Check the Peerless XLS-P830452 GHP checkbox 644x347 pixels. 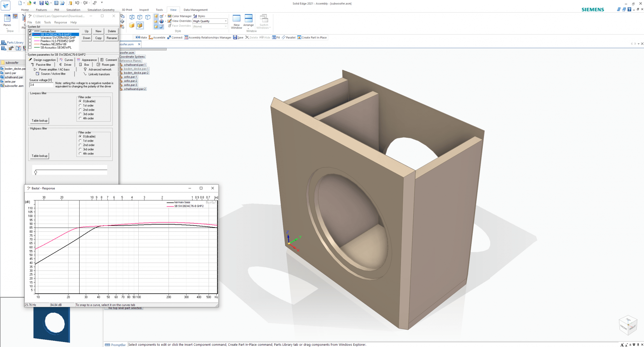click(30, 41)
